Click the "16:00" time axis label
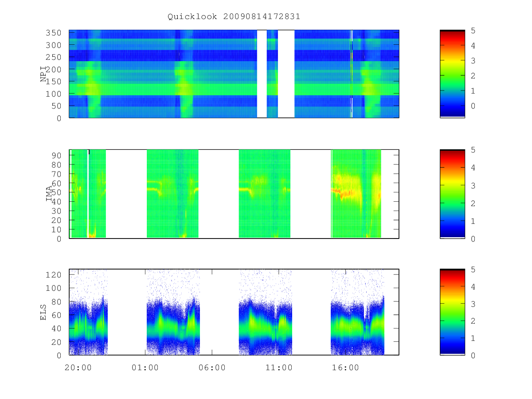Screen dimensions: 532x399 pyautogui.click(x=345, y=368)
